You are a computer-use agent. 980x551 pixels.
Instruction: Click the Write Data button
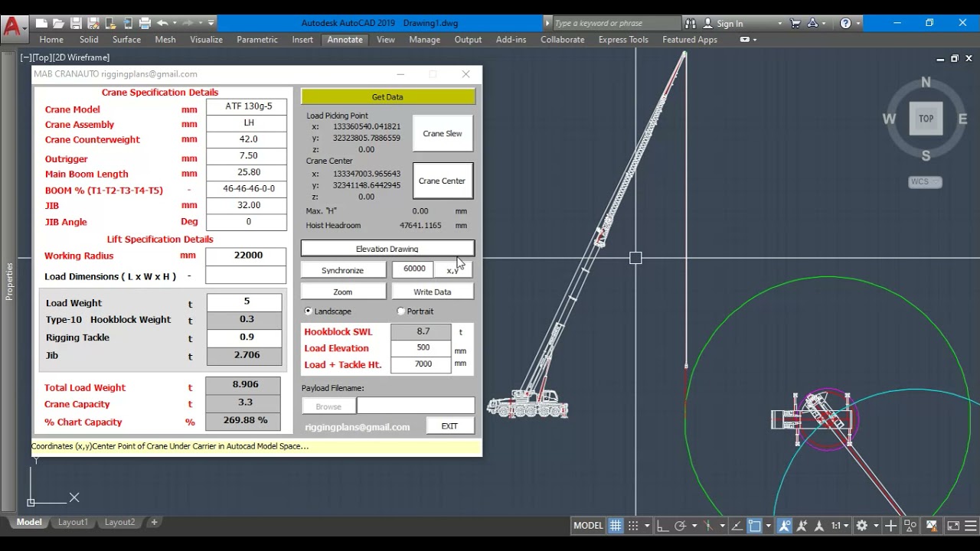click(x=433, y=292)
